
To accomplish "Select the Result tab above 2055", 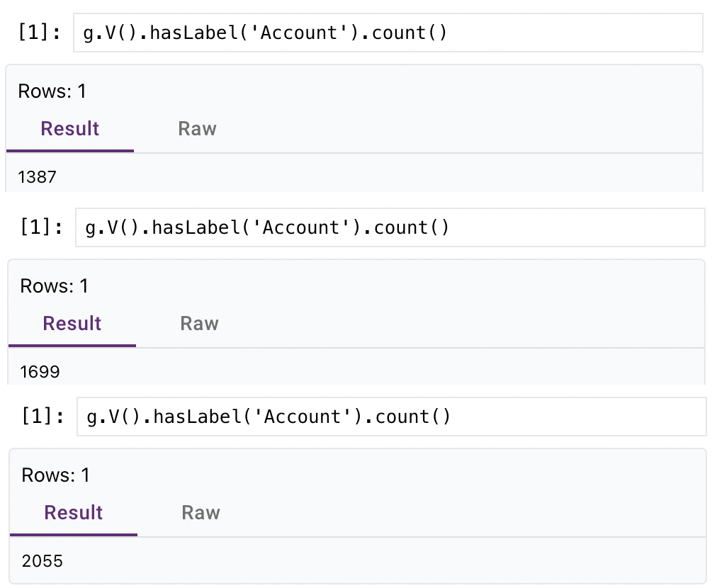I will pyautogui.click(x=74, y=513).
